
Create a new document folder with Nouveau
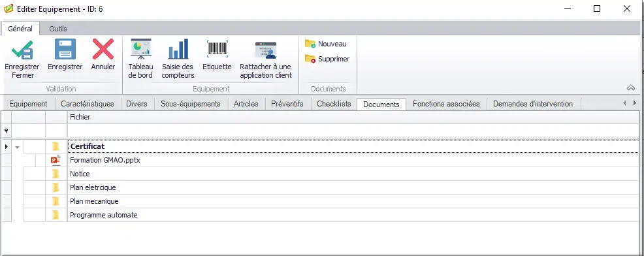[x=326, y=44]
